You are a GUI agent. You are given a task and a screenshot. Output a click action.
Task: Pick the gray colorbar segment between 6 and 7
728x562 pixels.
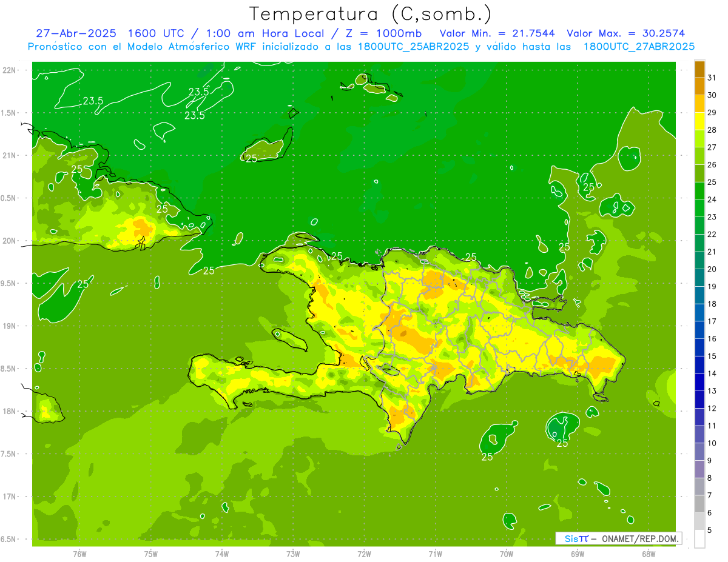[699, 504]
